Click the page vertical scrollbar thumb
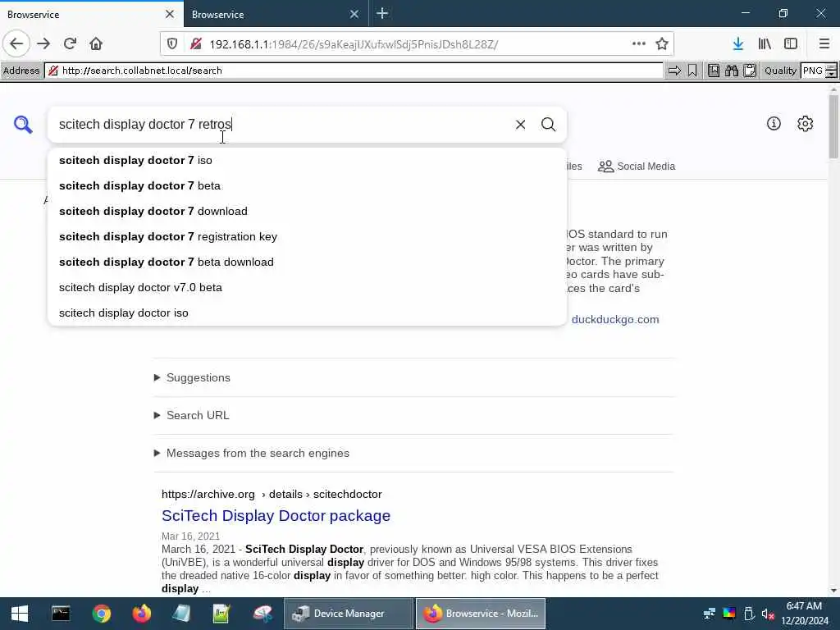 point(833,126)
